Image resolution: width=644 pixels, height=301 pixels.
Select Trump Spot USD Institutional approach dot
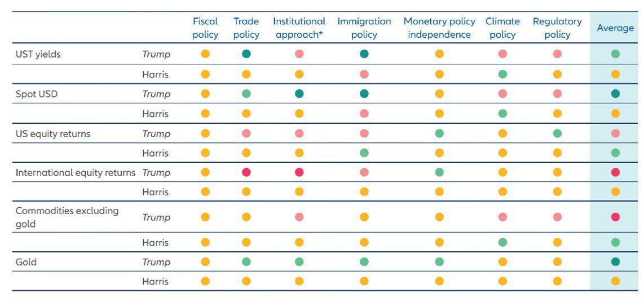(x=299, y=94)
